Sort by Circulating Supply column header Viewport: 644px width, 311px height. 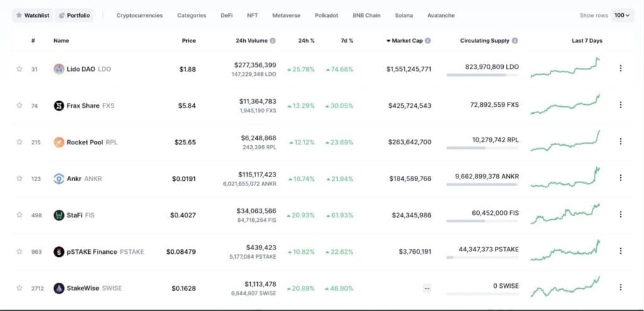tap(485, 41)
